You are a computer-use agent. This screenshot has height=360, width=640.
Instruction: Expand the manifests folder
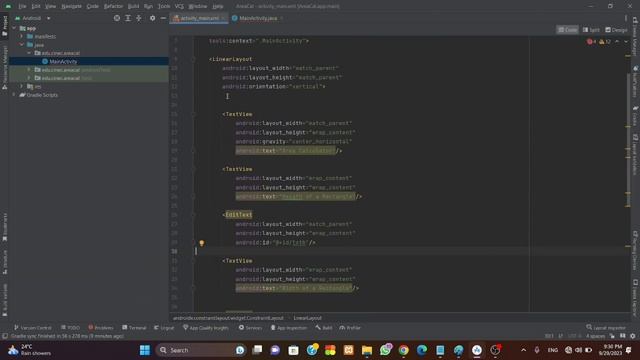(x=22, y=36)
